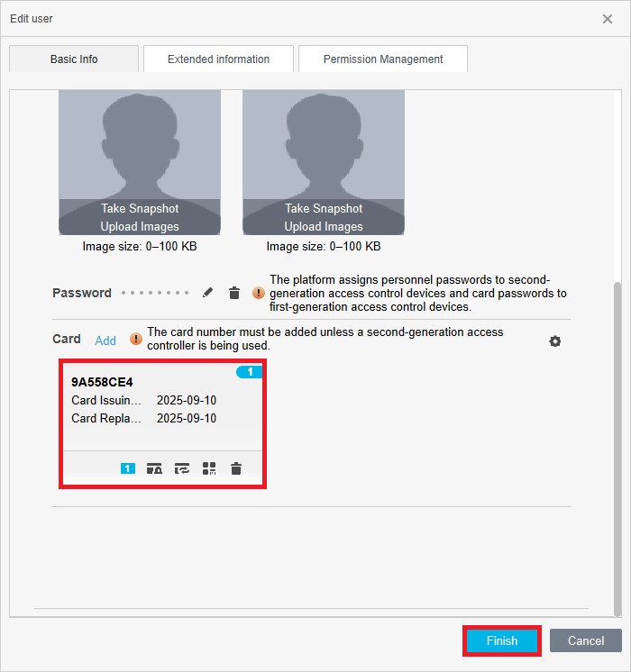Delete card 9A558CE4 with the trash icon
Screen dimensions: 631x672
point(236,468)
